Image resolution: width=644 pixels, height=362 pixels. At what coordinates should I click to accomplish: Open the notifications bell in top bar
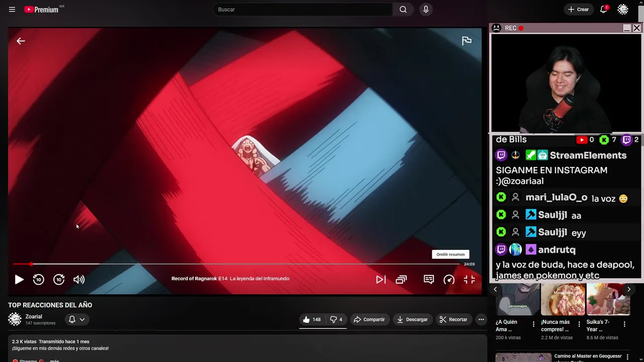pyautogui.click(x=604, y=10)
